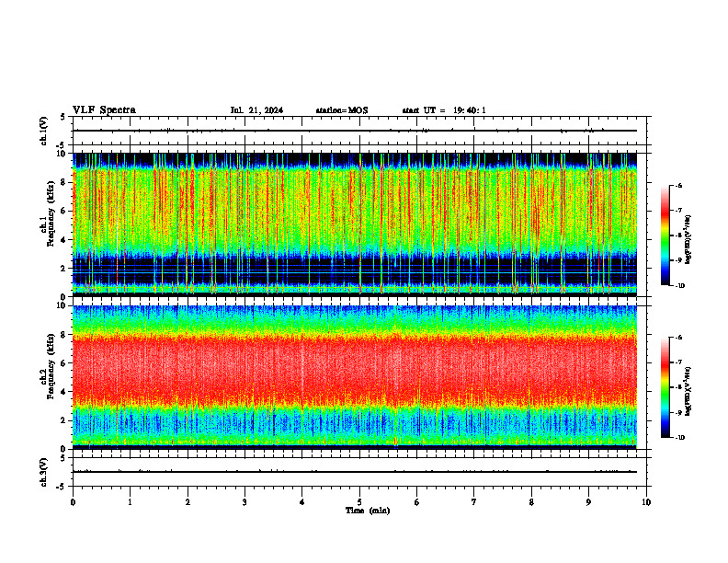The width and height of the screenshot is (728, 563).
Task: Click time axis tick label "0"
Action: [73, 502]
